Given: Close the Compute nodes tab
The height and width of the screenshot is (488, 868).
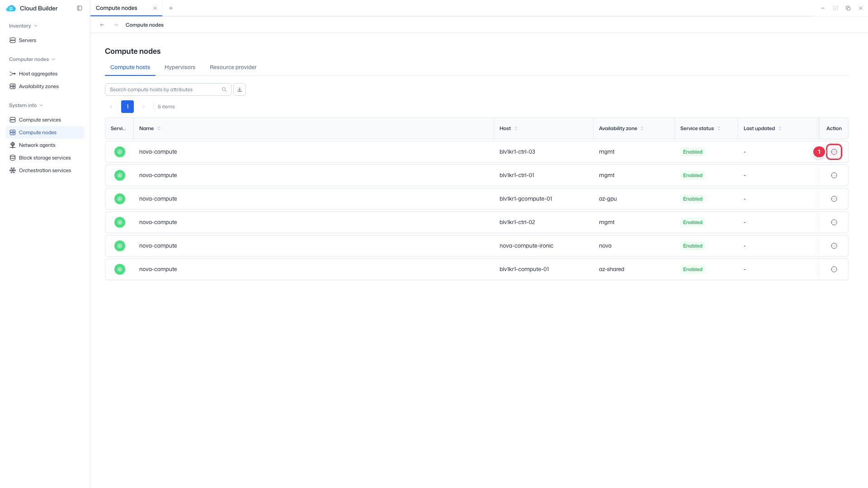Looking at the screenshot, I should (155, 8).
